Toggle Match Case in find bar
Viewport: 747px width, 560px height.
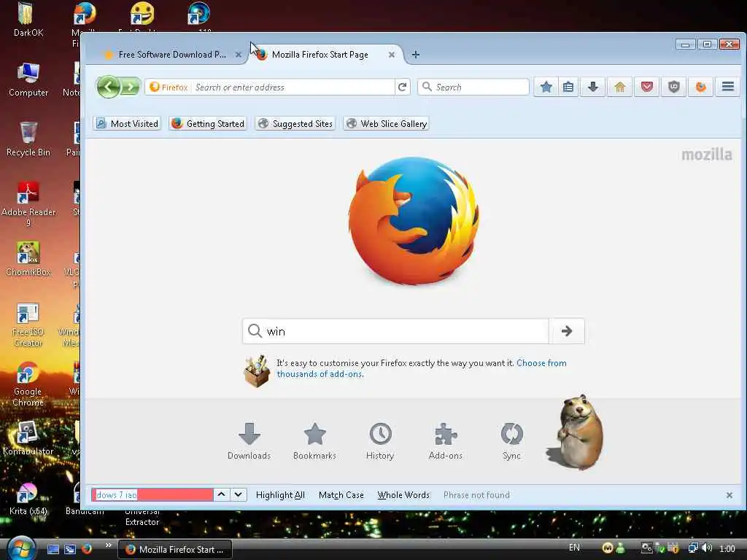click(x=341, y=495)
